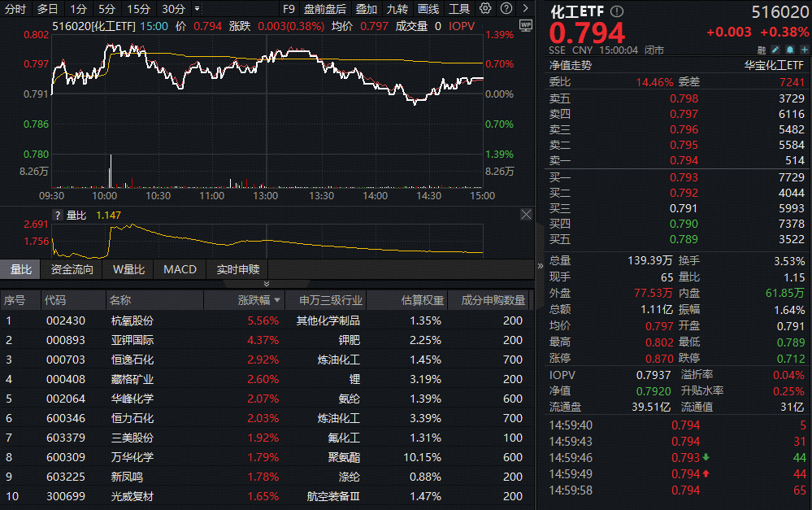Viewport: 812px width, 510px height.
Task: Switch to the 资金流向 tab
Action: coord(72,269)
